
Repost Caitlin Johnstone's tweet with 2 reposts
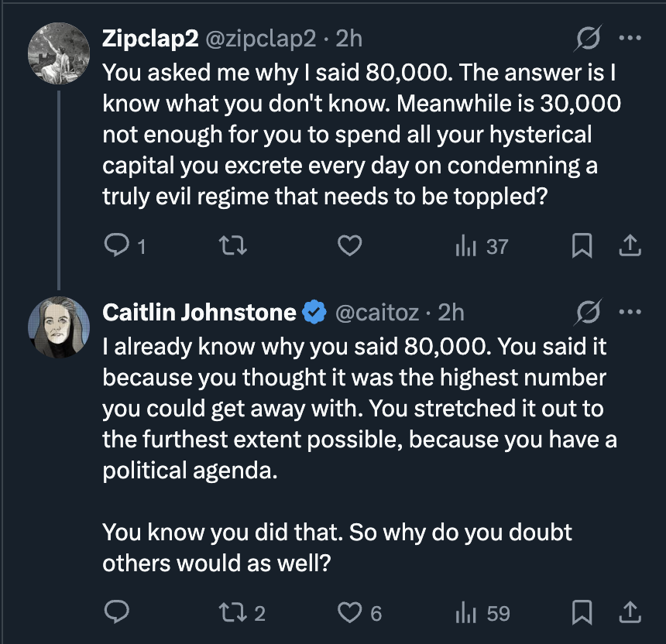[x=242, y=613]
